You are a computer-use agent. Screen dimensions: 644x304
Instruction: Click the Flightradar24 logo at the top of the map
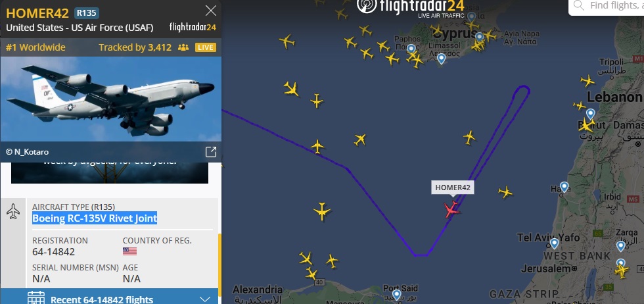[x=411, y=7]
